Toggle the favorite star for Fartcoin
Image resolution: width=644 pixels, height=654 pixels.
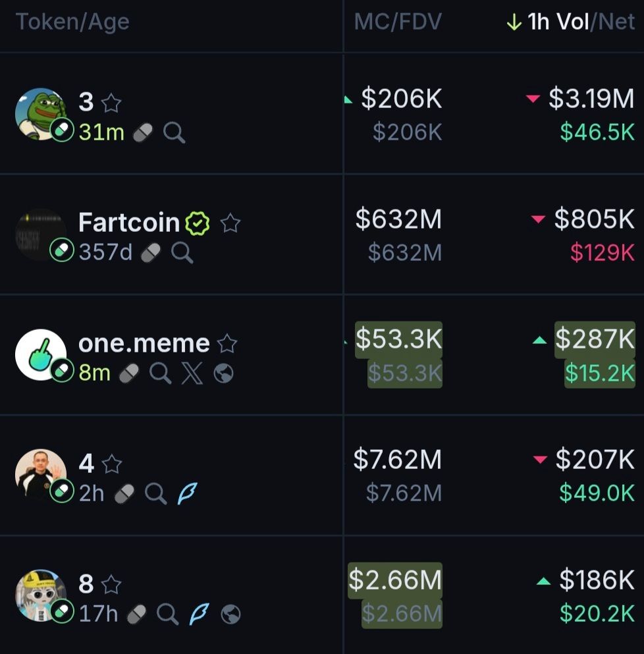230,223
